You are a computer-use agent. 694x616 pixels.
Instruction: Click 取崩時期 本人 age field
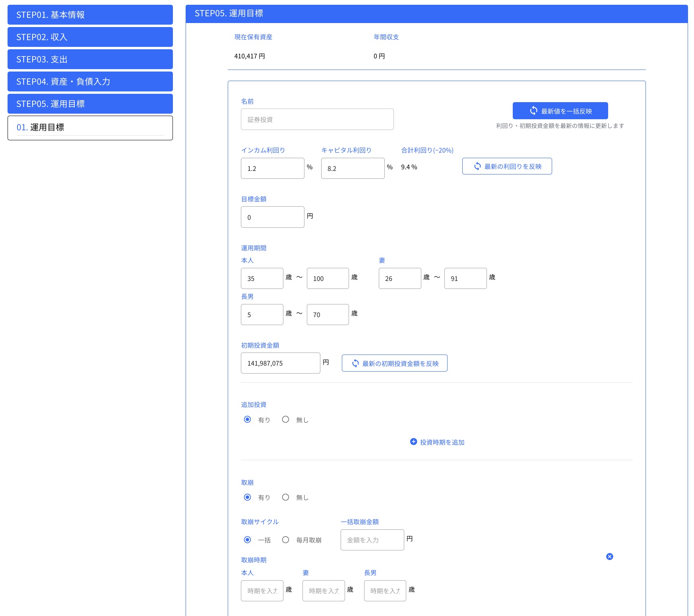click(x=262, y=591)
